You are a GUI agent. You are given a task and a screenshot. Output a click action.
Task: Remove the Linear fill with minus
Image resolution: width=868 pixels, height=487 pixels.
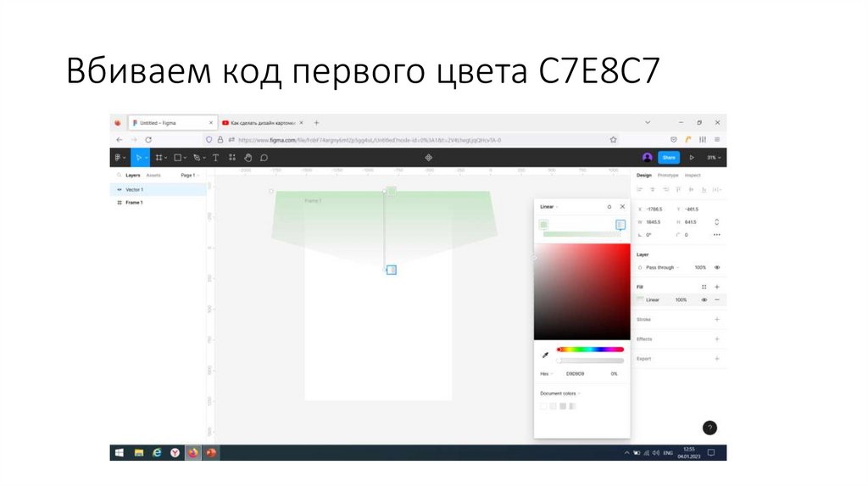[x=717, y=299]
